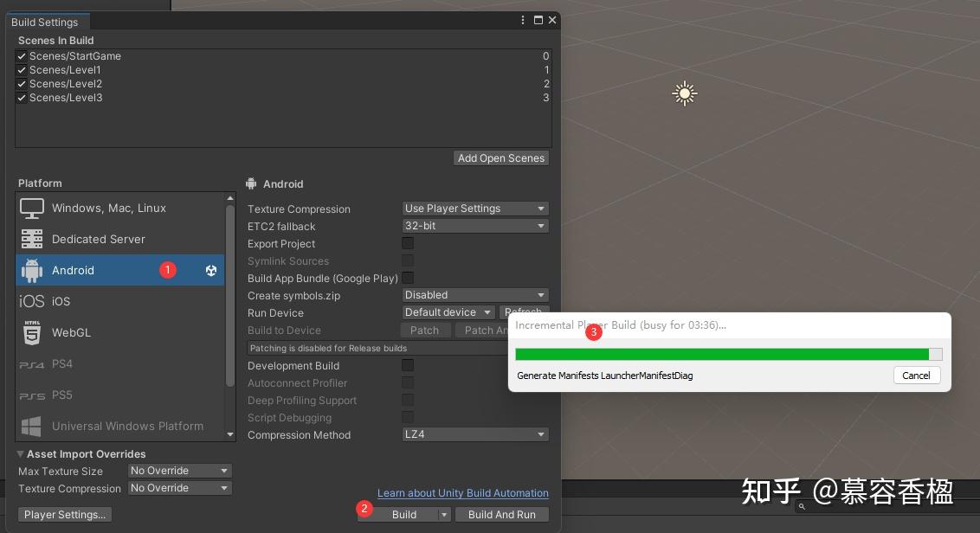The image size is (980, 533).
Task: Click the build progress bar
Action: pyautogui.click(x=729, y=354)
